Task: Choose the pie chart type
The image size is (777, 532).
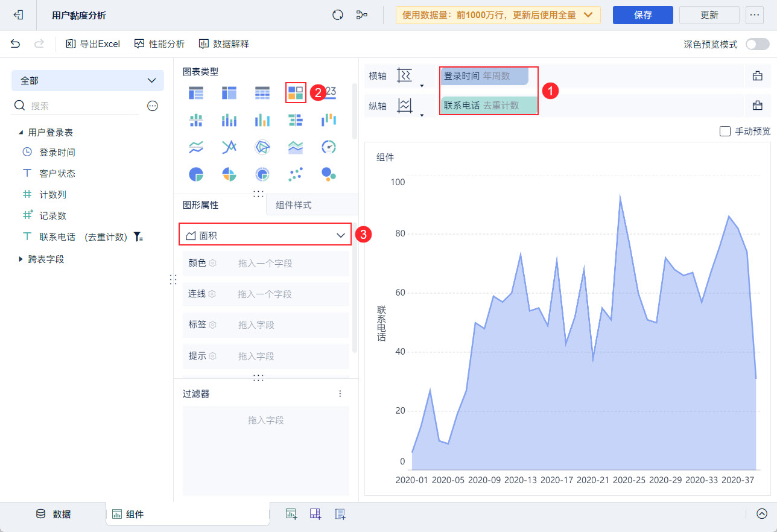Action: 196,174
